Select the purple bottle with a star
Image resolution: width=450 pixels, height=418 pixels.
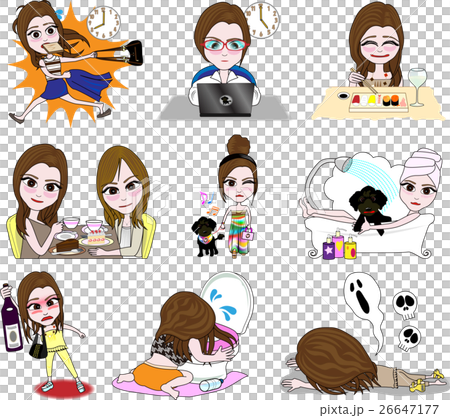click(329, 247)
